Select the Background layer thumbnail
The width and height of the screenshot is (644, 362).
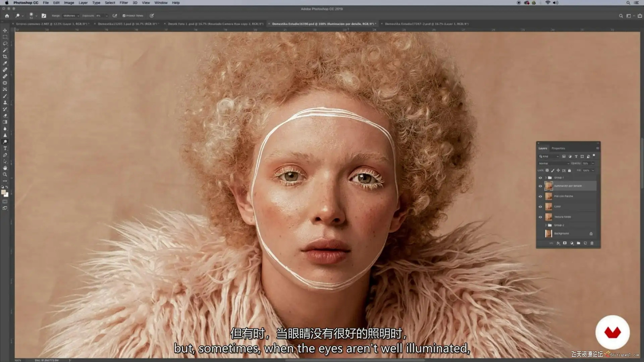pos(549,234)
